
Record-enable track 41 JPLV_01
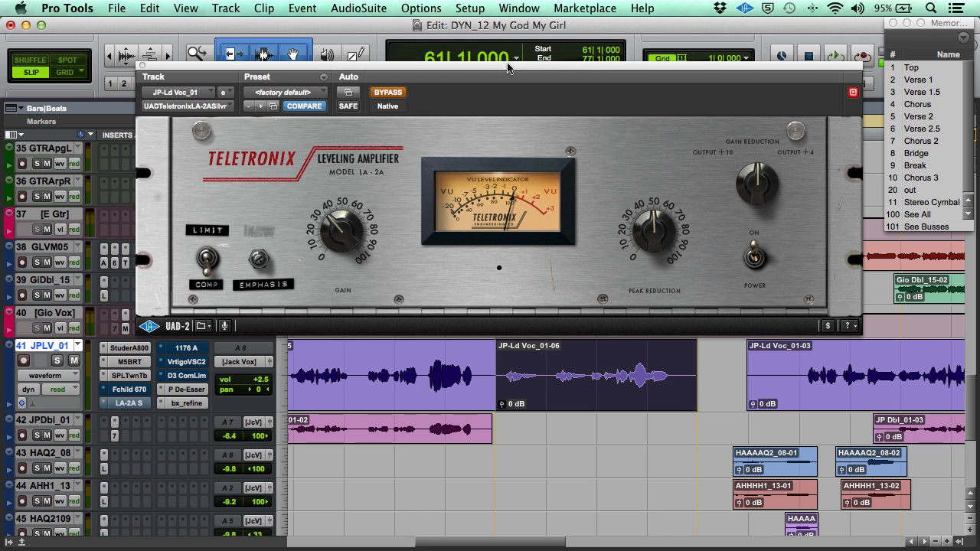pyautogui.click(x=24, y=360)
